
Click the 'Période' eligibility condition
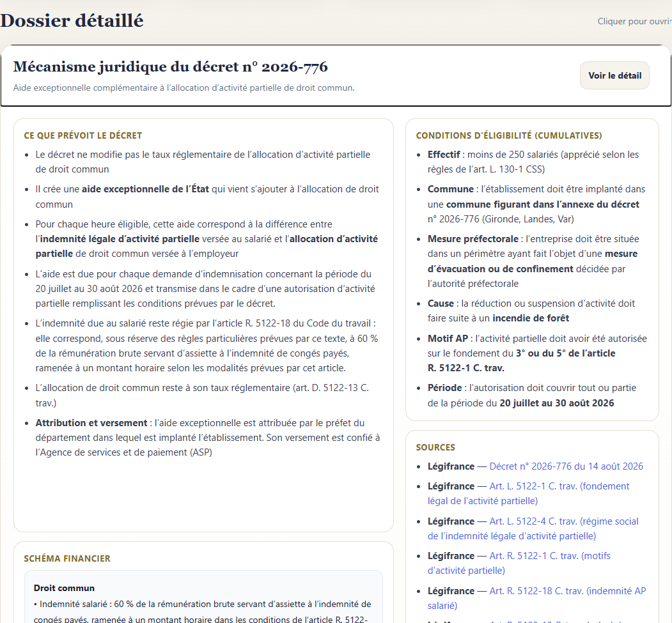pos(532,396)
